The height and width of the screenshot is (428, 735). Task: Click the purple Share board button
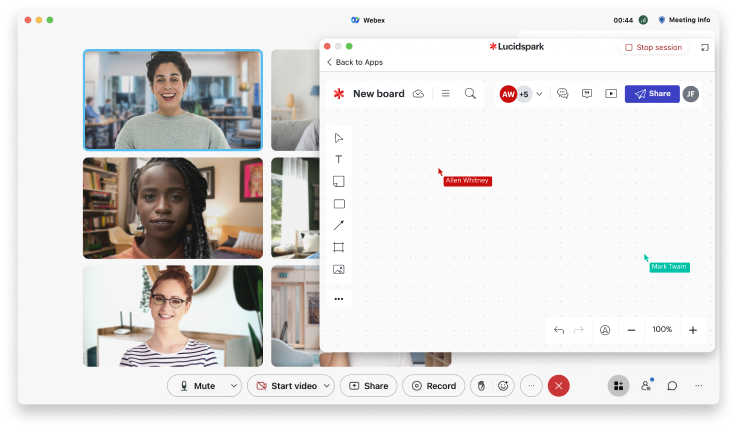pos(652,94)
